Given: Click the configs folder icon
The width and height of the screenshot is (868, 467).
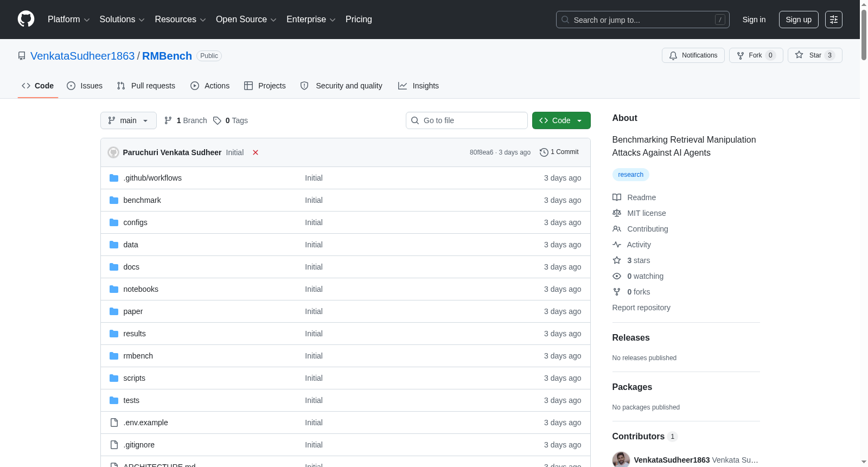Looking at the screenshot, I should tap(114, 222).
